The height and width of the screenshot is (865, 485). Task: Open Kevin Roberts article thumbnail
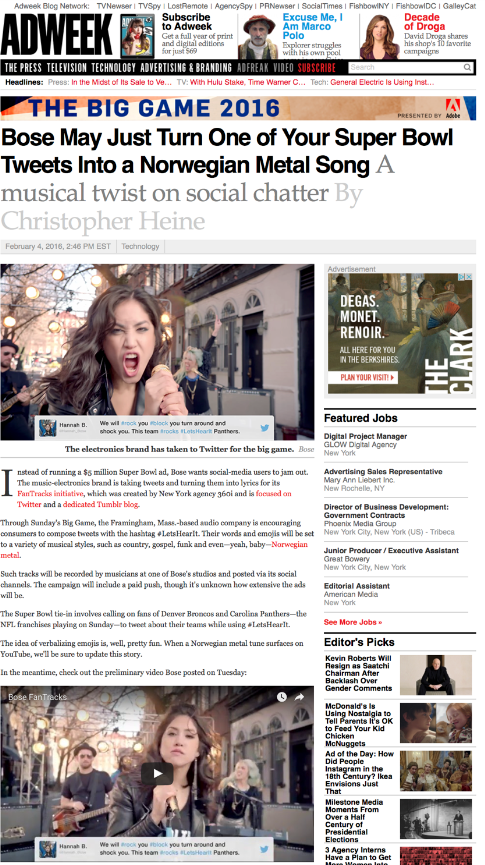click(436, 675)
